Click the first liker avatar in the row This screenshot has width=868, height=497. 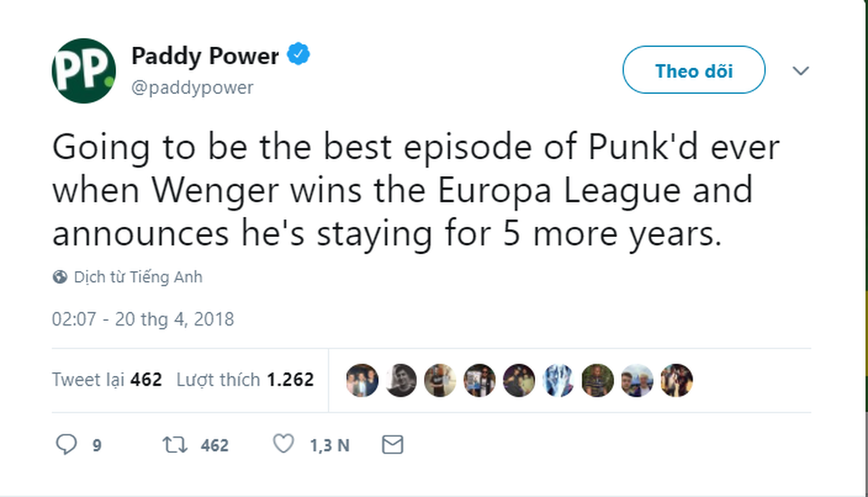coord(363,380)
